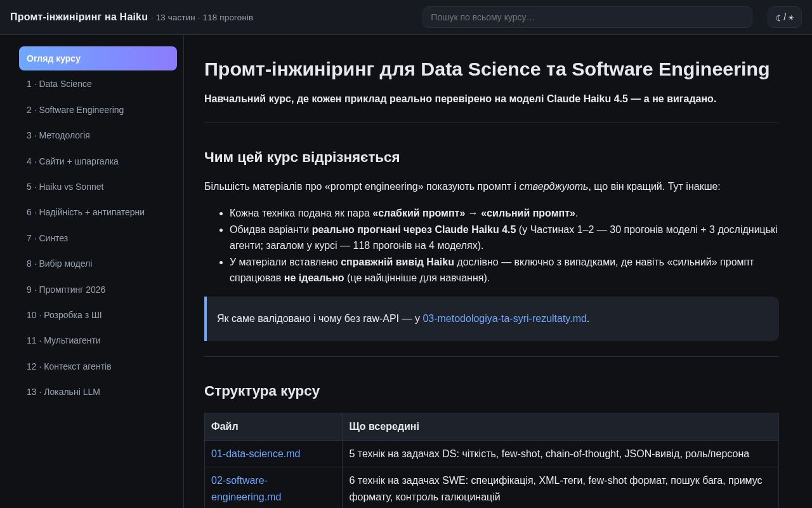Go to section 1 · Data Science
The height and width of the screenshot is (508, 812).
point(98,84)
